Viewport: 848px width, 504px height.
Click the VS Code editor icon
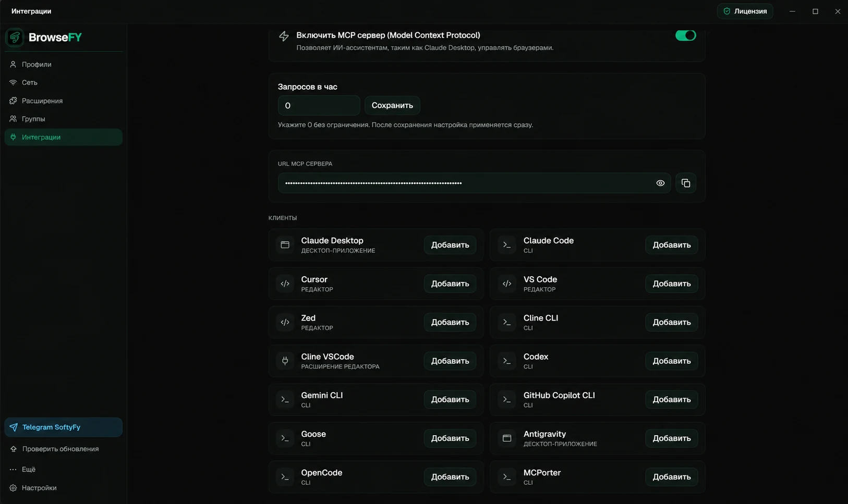tap(506, 284)
